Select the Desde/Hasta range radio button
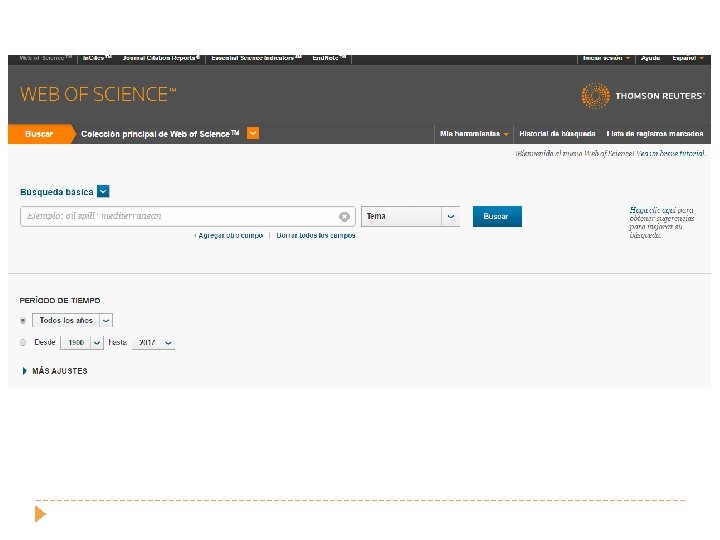 (23, 343)
